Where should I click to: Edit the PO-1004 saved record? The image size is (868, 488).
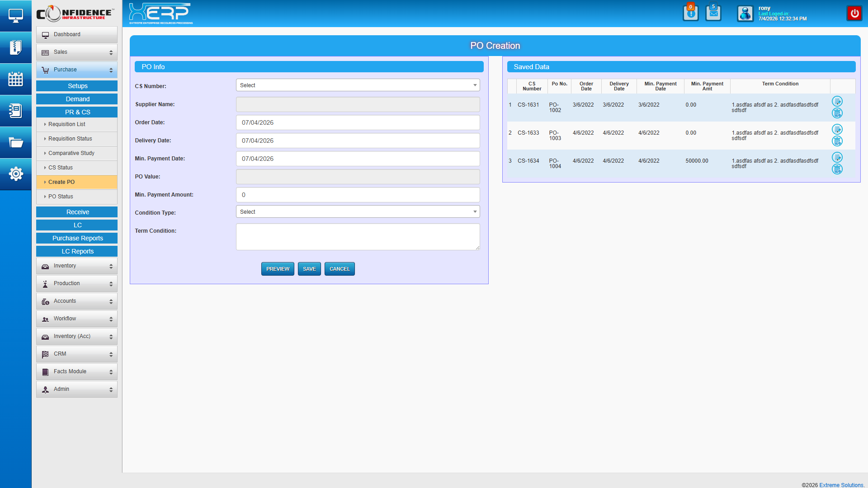838,157
